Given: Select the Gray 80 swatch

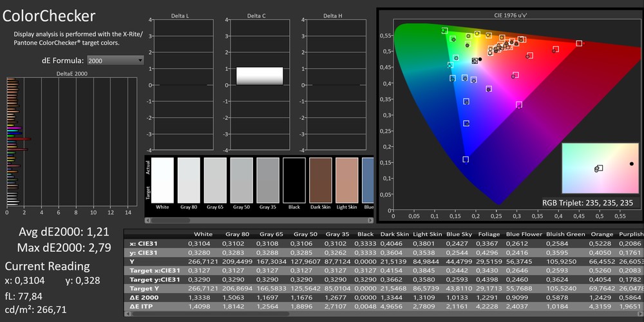Looking at the screenshot, I should pos(189,180).
